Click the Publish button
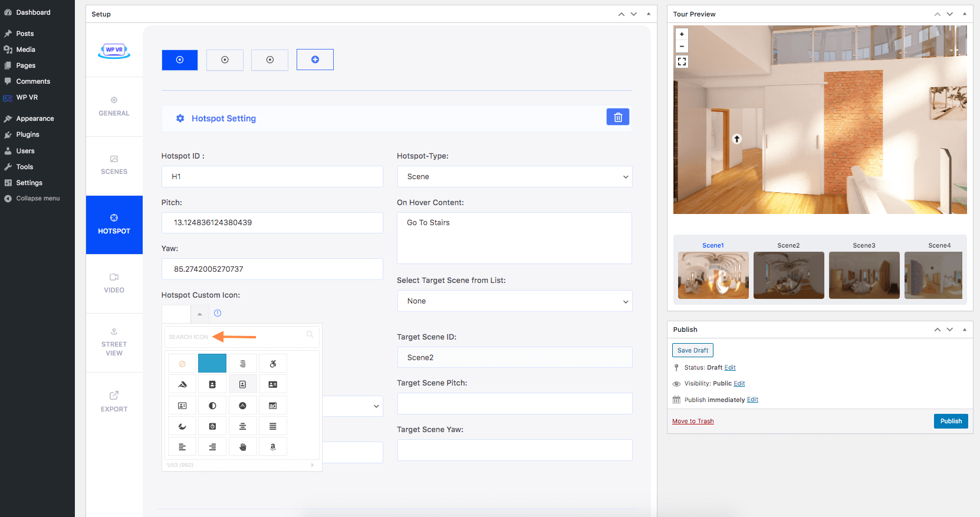This screenshot has width=980, height=517. (x=951, y=421)
